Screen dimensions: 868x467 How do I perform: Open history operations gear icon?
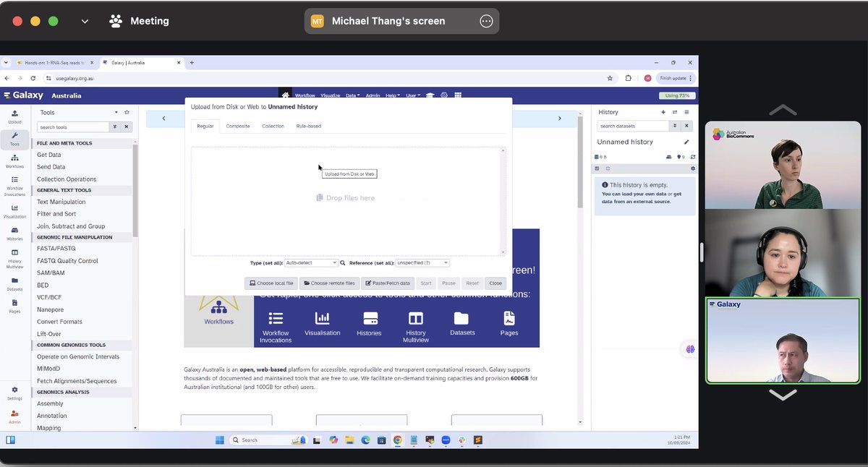click(x=693, y=168)
